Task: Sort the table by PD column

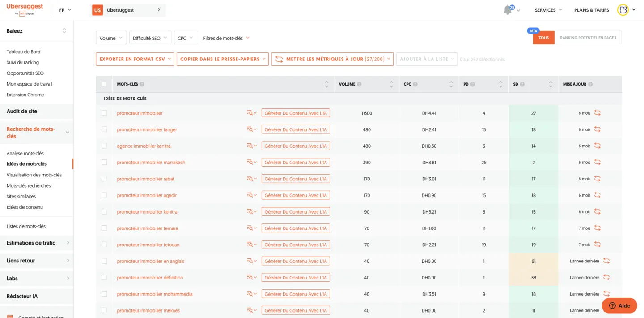Action: [500, 84]
